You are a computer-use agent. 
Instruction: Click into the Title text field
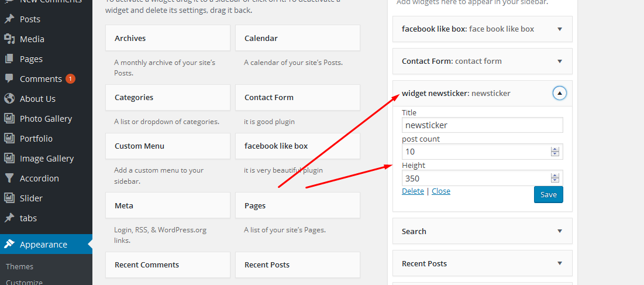[482, 125]
